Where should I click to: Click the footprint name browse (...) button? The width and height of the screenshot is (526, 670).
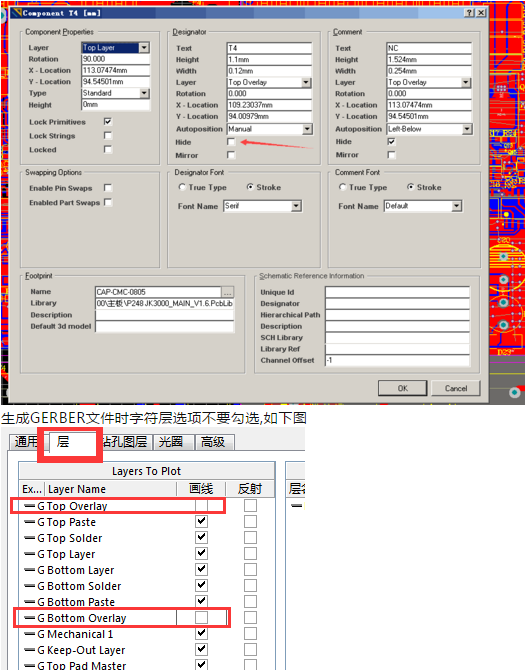(x=227, y=292)
